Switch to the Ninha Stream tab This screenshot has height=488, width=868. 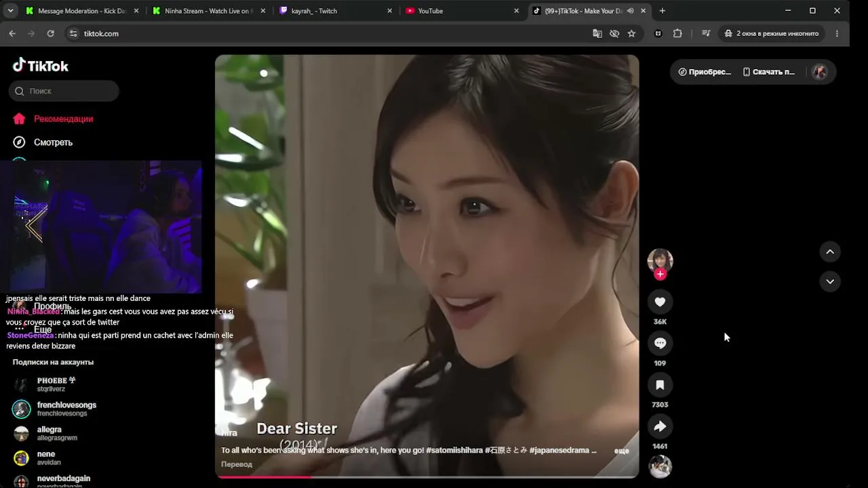pyautogui.click(x=209, y=11)
